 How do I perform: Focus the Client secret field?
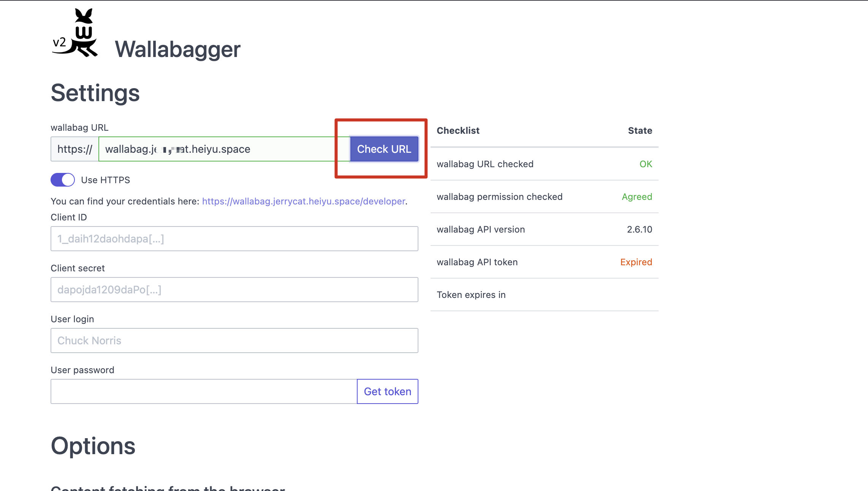tap(234, 290)
